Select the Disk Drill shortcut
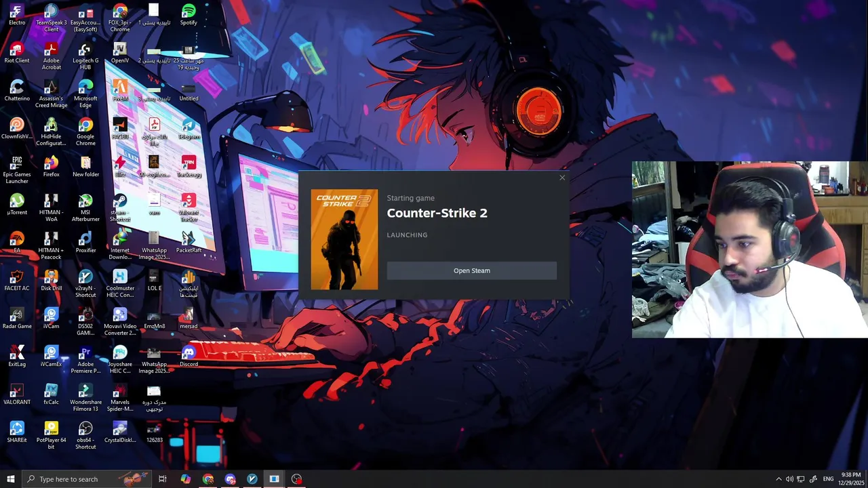This screenshot has height=488, width=868. (x=51, y=281)
